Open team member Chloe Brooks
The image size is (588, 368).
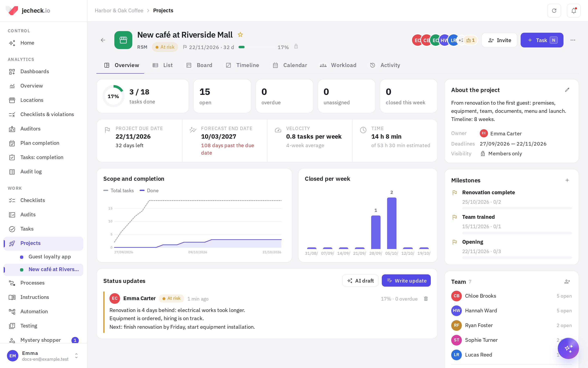(511, 296)
